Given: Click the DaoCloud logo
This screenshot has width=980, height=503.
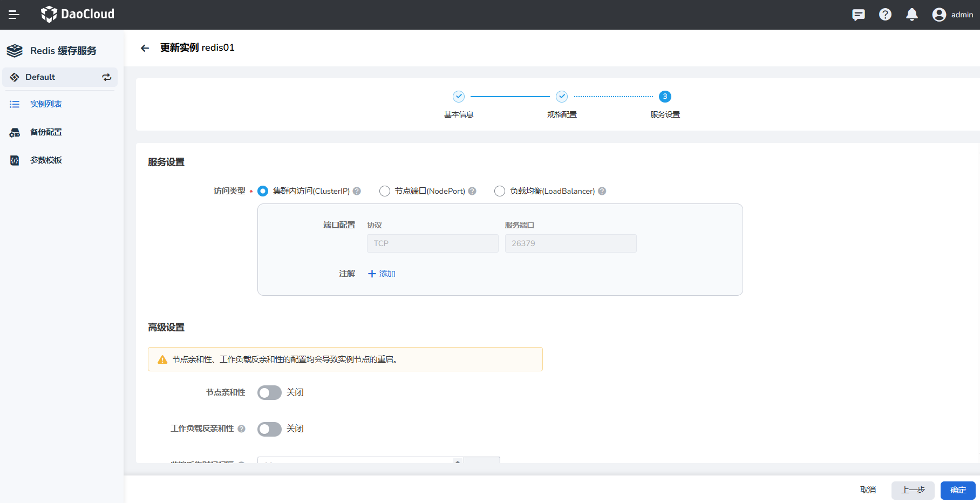Looking at the screenshot, I should [78, 14].
